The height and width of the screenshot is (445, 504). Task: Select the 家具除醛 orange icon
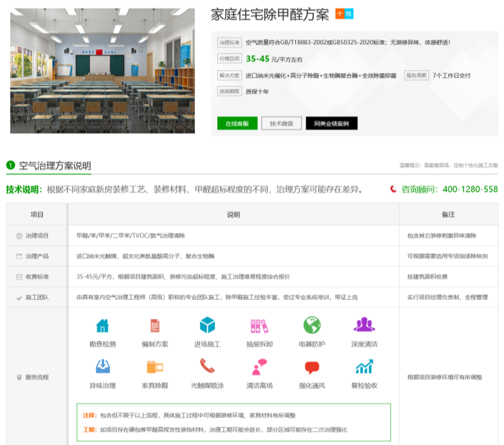(154, 366)
